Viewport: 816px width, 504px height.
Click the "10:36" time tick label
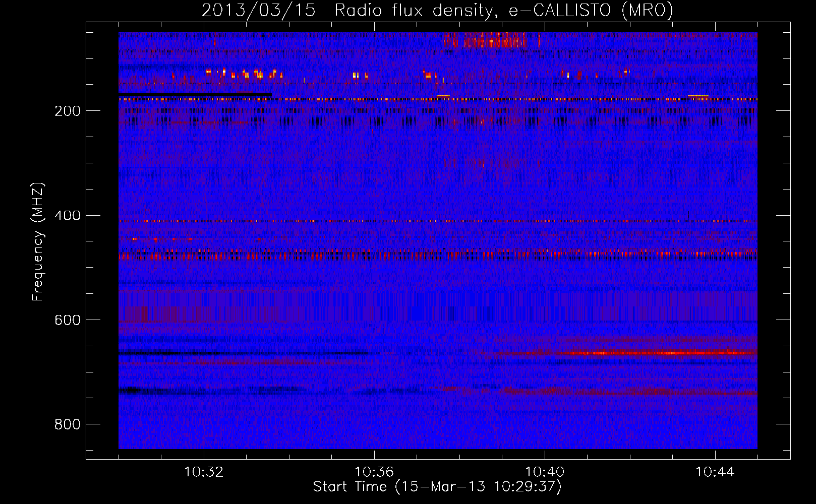pyautogui.click(x=374, y=472)
